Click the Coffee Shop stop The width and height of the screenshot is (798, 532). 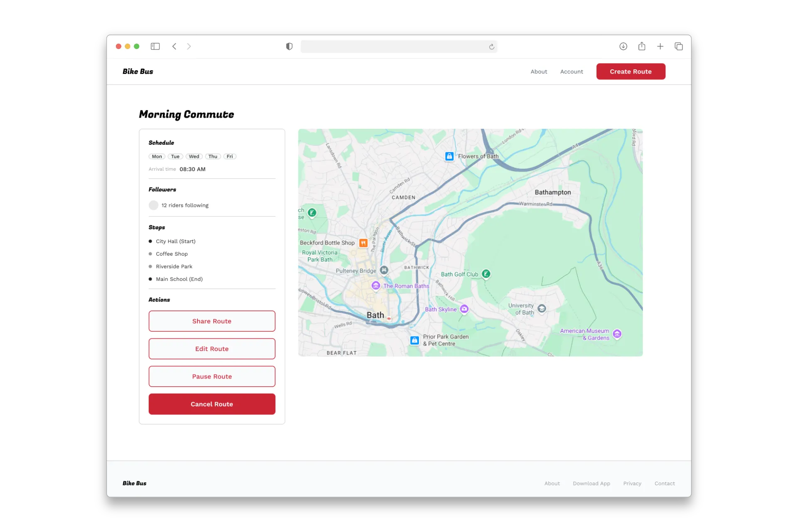click(168, 254)
